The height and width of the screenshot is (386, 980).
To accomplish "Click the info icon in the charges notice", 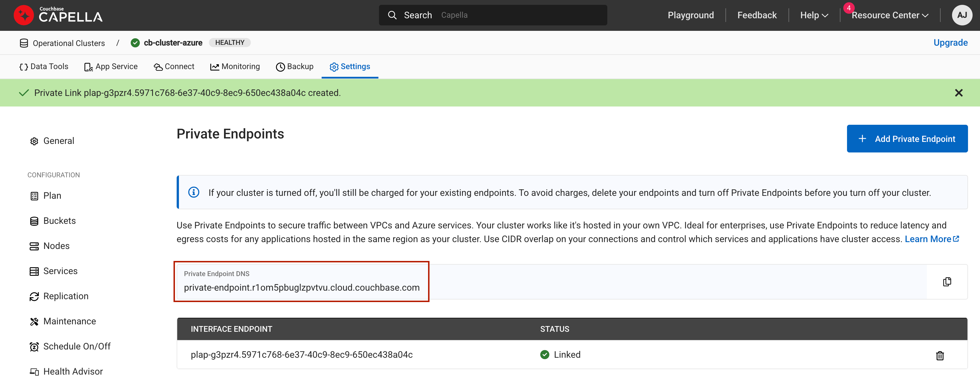I will click(x=194, y=192).
